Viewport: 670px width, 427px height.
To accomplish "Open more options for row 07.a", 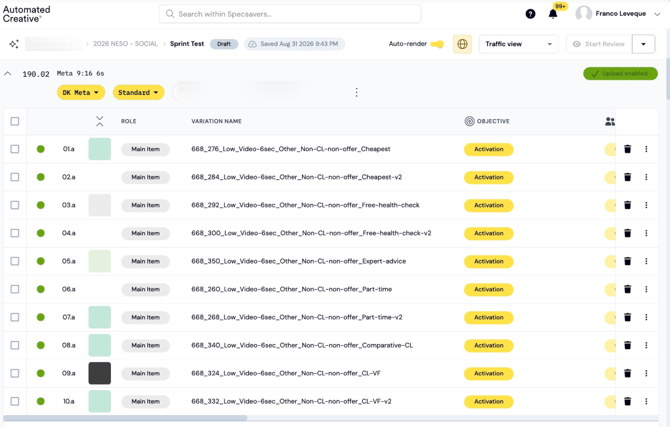I will (x=646, y=317).
